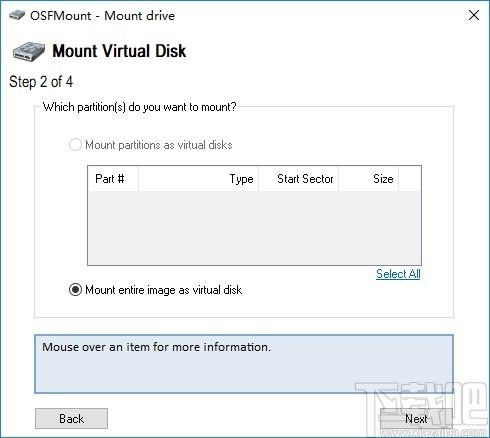Sort partitions by Part # column
Screen dimensions: 490x438
pyautogui.click(x=113, y=179)
